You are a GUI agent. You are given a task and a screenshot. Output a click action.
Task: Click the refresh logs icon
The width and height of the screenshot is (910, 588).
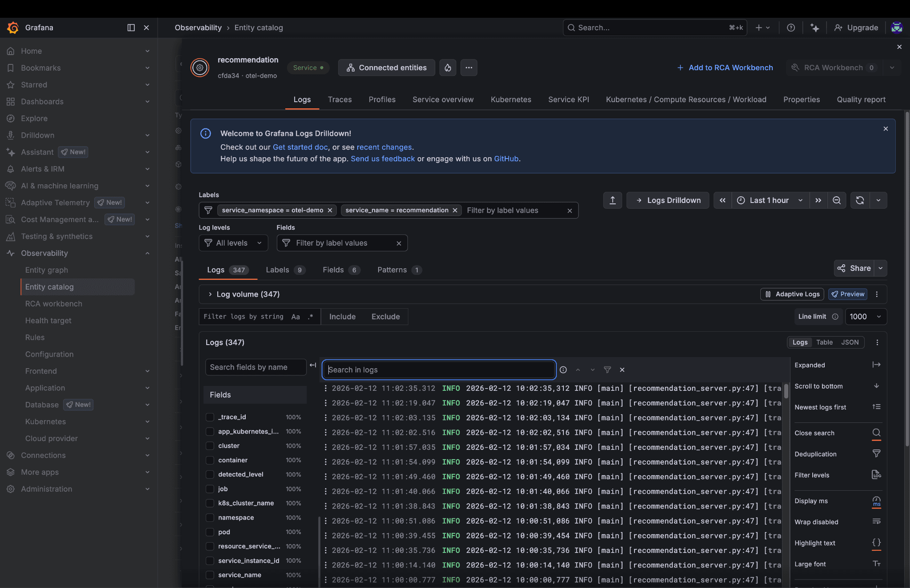[x=860, y=200]
